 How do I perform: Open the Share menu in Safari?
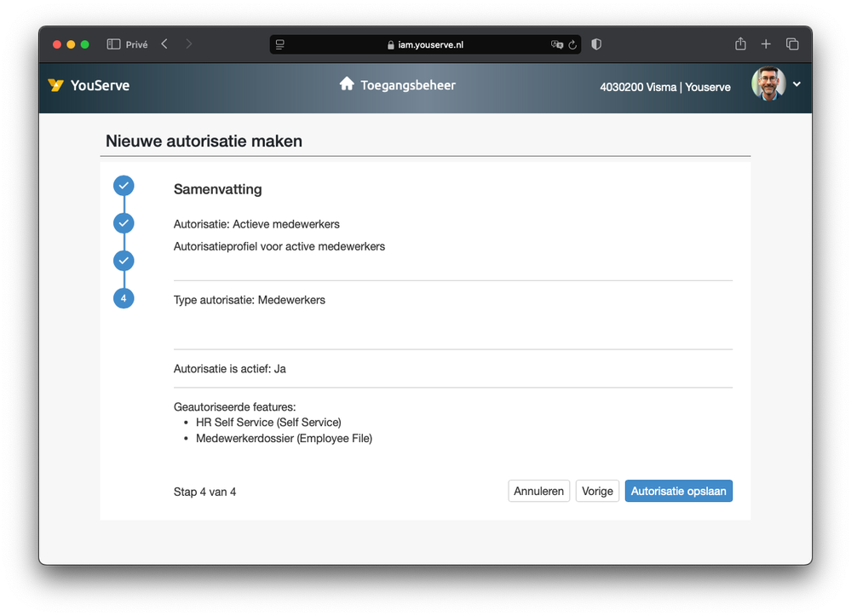click(x=740, y=44)
